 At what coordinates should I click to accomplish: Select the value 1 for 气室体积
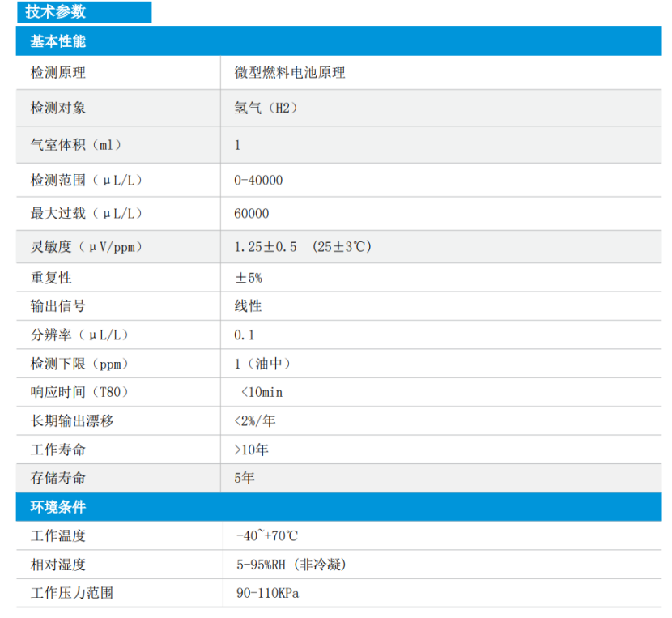(x=237, y=145)
